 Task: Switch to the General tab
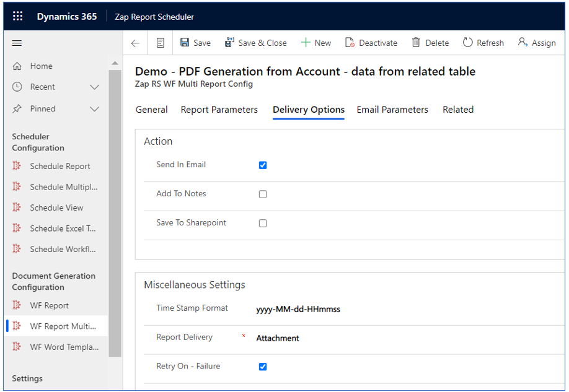coord(151,110)
